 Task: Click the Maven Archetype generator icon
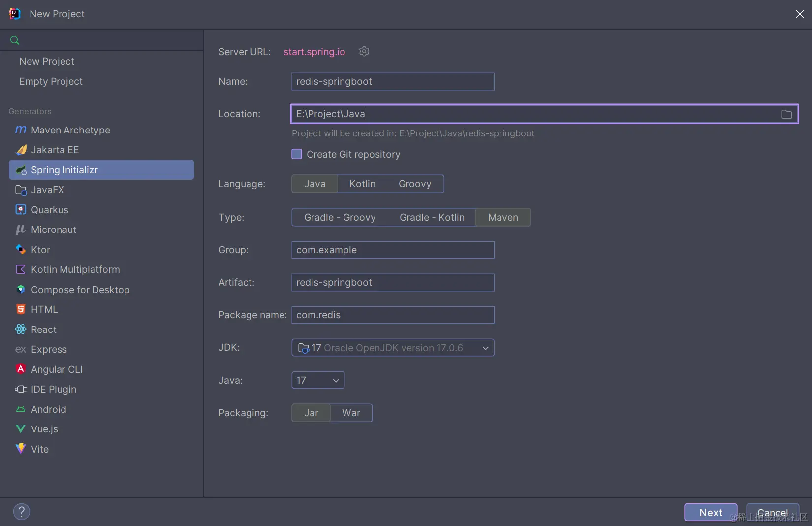pos(21,130)
